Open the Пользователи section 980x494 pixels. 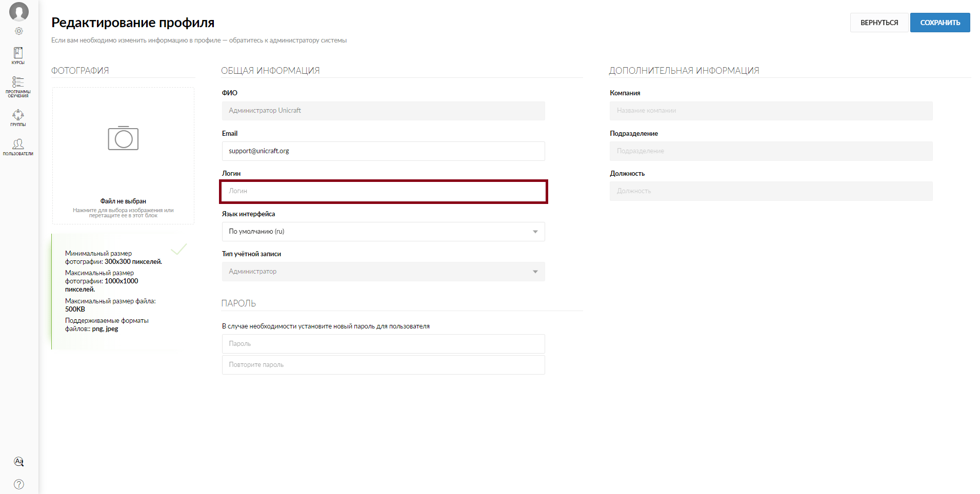[x=18, y=147]
